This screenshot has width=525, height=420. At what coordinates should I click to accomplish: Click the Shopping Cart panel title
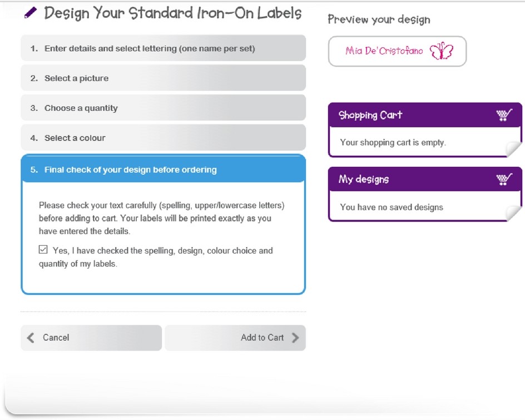[370, 115]
